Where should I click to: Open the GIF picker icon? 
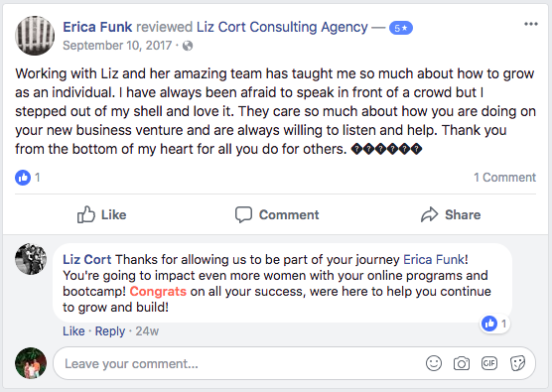coord(489,363)
